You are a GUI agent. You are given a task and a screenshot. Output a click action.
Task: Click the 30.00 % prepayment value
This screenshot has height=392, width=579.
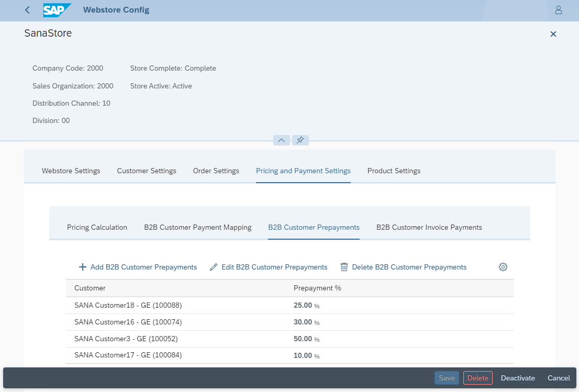(x=306, y=322)
